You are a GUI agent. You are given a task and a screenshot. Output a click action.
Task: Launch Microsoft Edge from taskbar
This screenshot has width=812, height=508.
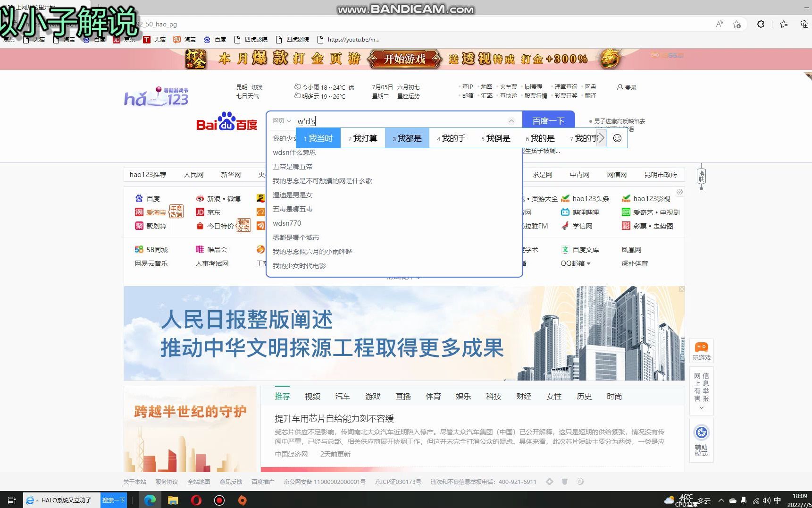pos(150,500)
